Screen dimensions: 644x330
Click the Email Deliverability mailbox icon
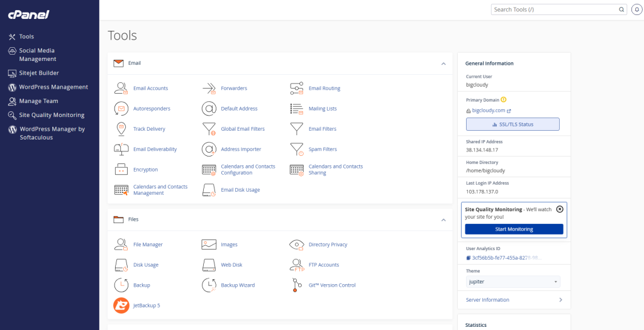click(121, 150)
